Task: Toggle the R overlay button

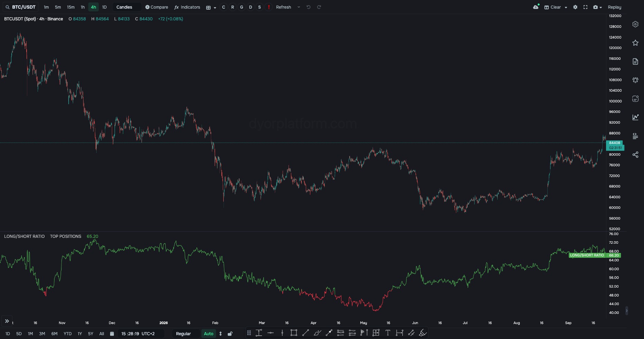Action: (233, 7)
